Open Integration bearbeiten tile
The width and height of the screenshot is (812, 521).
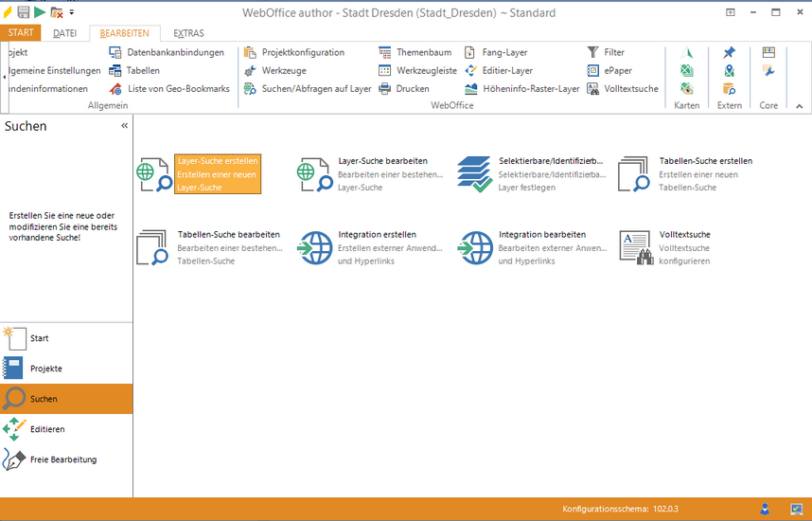(x=541, y=247)
